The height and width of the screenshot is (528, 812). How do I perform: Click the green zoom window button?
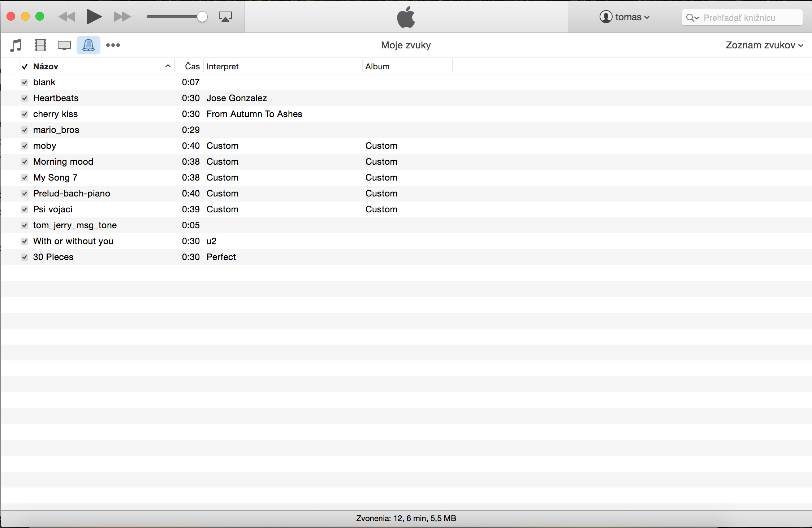point(40,17)
